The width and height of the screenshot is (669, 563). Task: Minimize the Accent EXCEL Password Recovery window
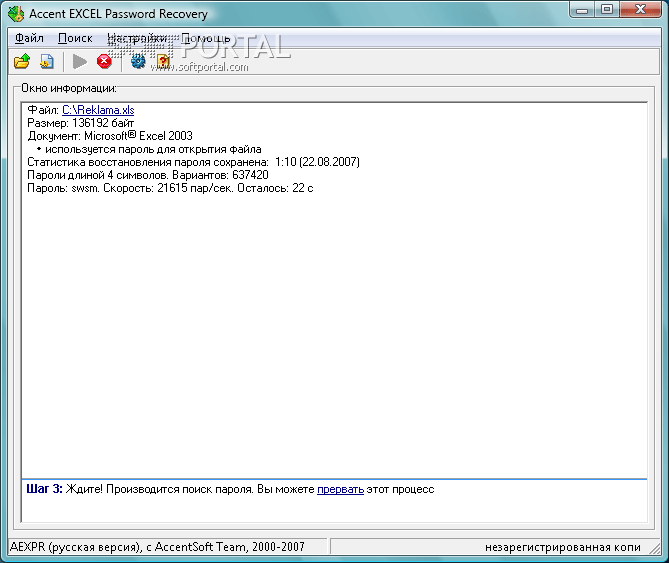coord(582,9)
